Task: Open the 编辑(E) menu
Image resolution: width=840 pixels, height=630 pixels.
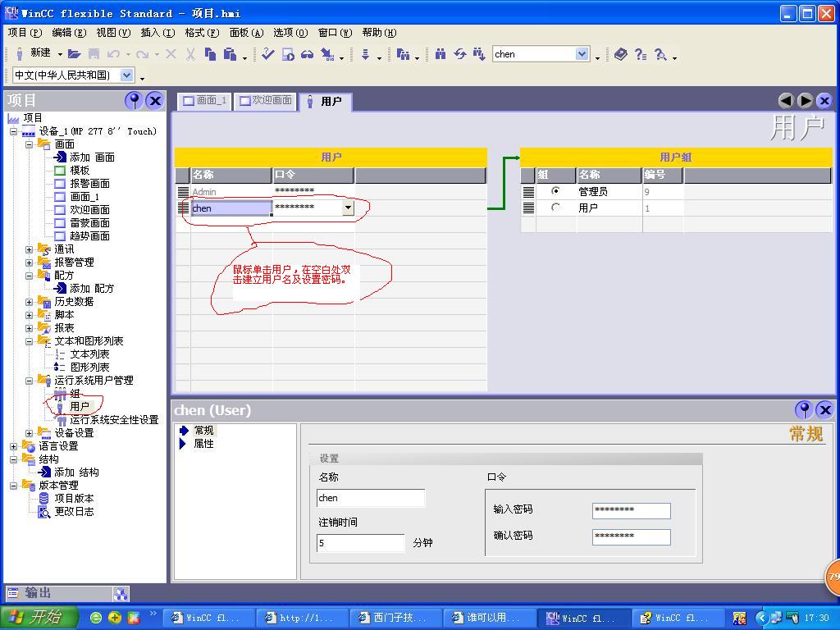Action: tap(69, 33)
